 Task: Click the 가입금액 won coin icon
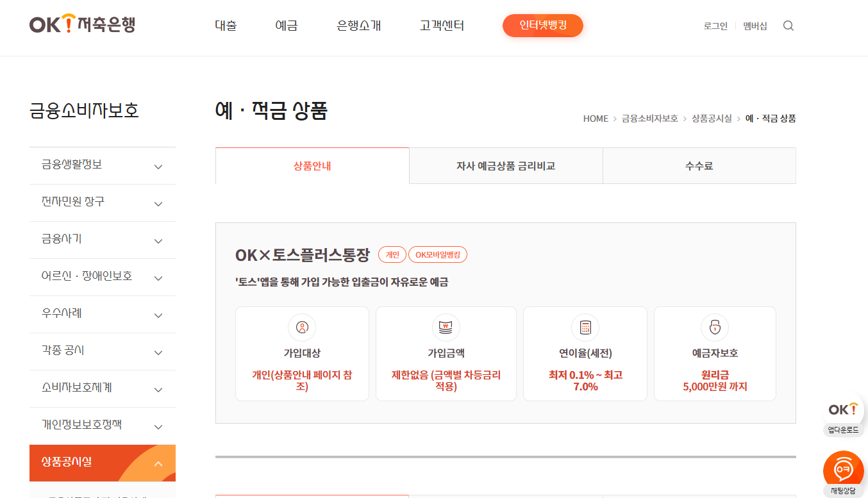coord(446,328)
